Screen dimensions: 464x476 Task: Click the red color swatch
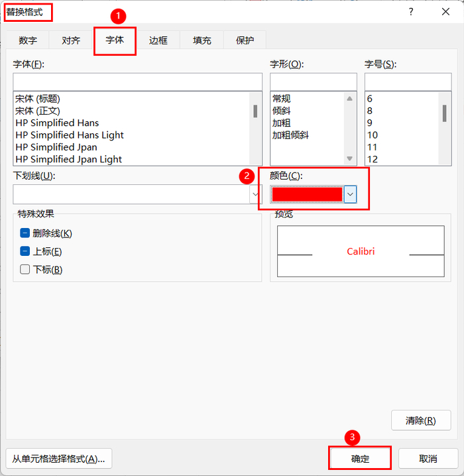click(307, 194)
